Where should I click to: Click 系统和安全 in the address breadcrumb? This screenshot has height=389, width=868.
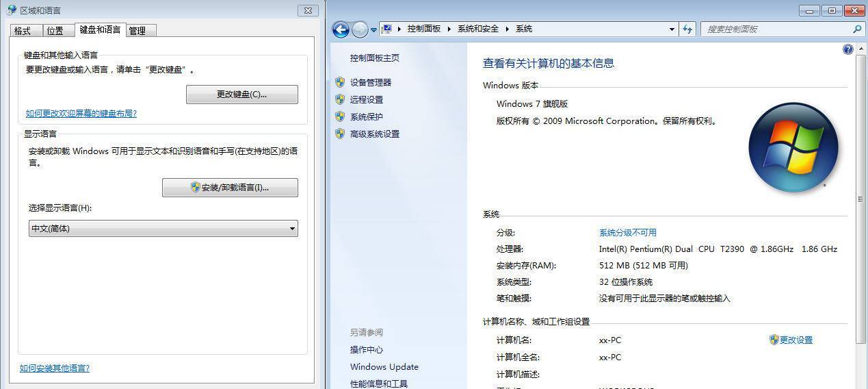pos(478,29)
